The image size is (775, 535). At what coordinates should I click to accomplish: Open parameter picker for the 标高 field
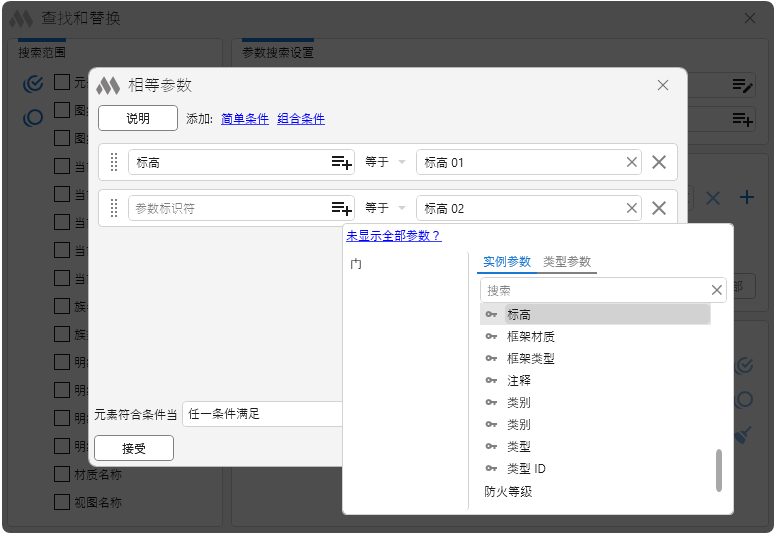[342, 162]
